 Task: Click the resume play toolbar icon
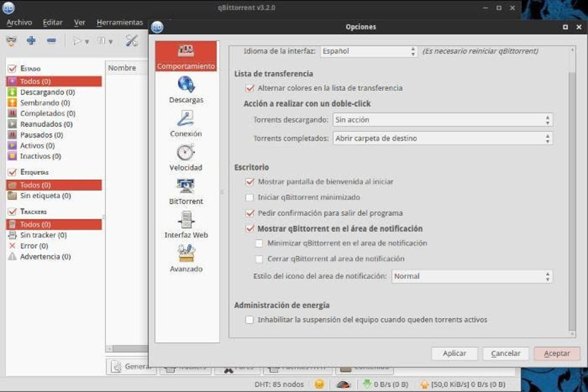tap(77, 41)
